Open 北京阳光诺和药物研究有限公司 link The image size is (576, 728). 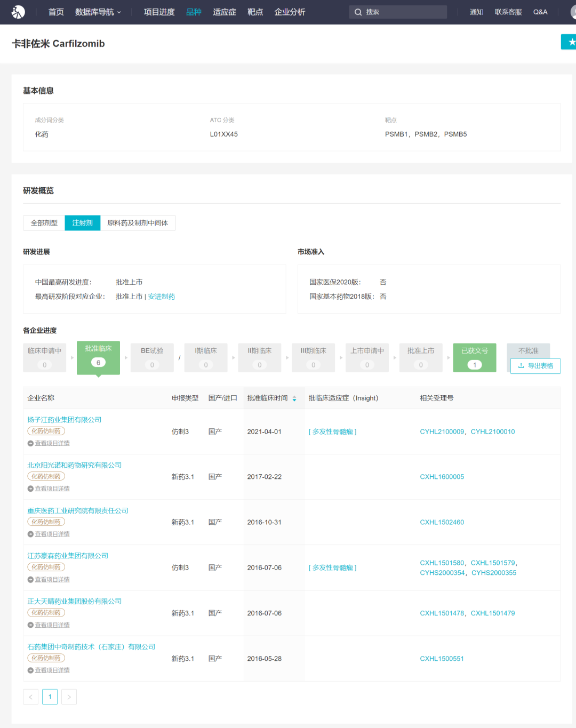click(75, 465)
